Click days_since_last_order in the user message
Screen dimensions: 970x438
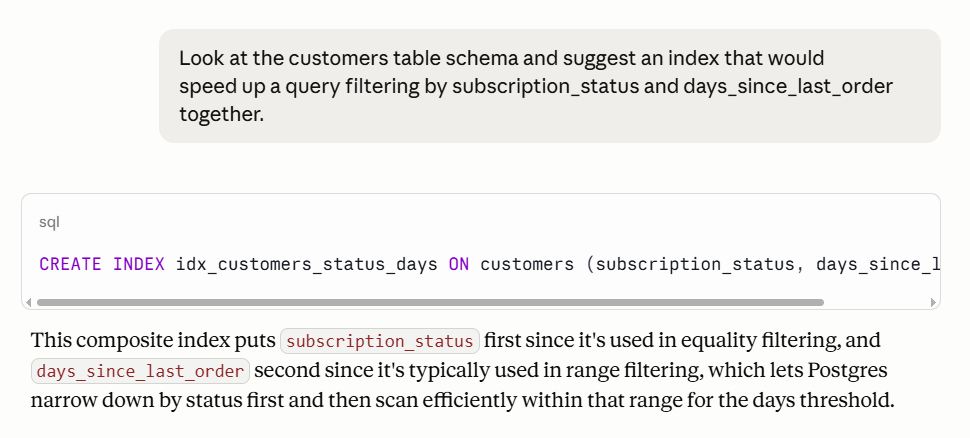pyautogui.click(x=788, y=87)
